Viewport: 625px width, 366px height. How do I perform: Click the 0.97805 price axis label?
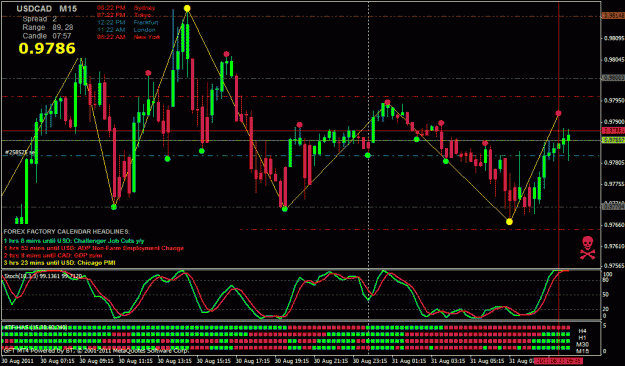614,163
